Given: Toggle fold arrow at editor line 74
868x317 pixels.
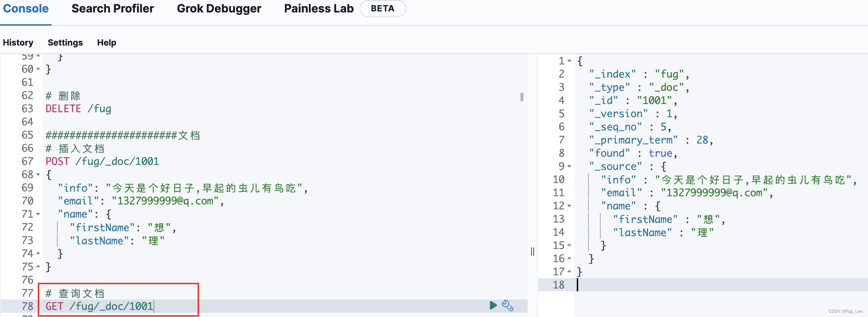Looking at the screenshot, I should coord(38,254).
